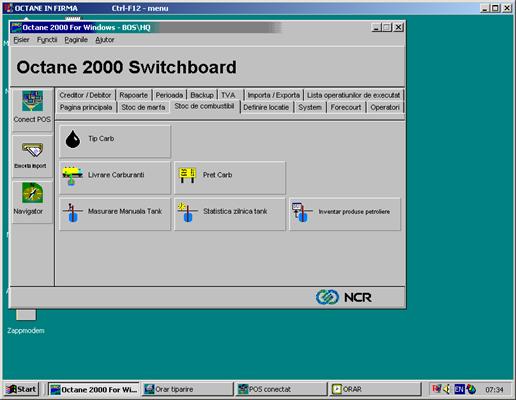Click the Conect POS icon
The width and height of the screenshot is (516, 400).
pos(32,101)
